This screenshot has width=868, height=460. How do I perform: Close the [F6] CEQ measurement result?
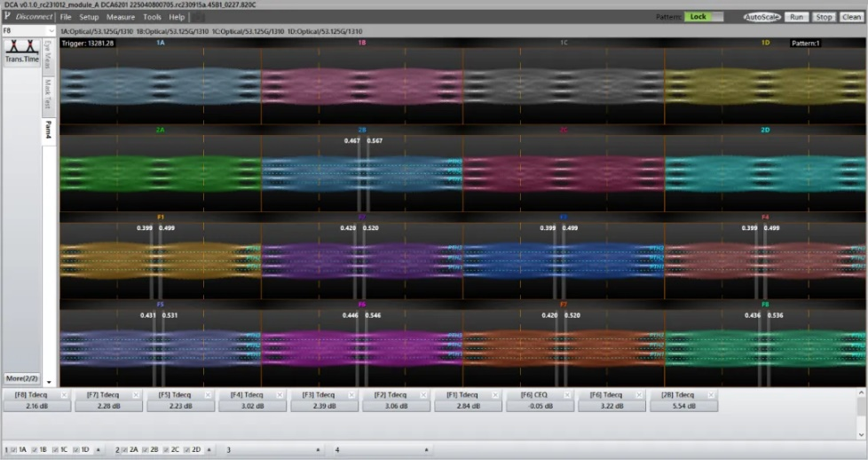coord(566,394)
